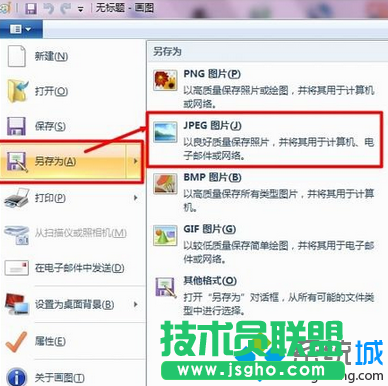Click the scanner icon beside 从扫描仪或照相机(M)
The height and width of the screenshot is (386, 388).
[x=17, y=235]
